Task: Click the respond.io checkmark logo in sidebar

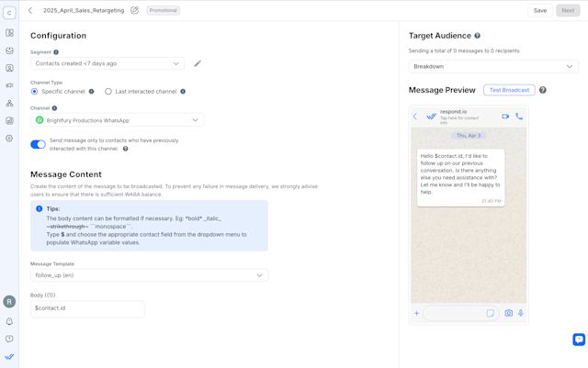Action: tap(9, 357)
